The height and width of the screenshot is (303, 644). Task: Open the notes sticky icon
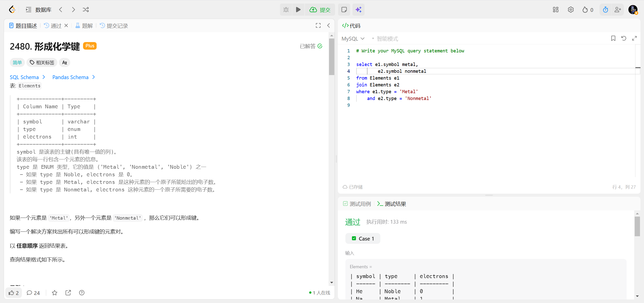click(344, 10)
